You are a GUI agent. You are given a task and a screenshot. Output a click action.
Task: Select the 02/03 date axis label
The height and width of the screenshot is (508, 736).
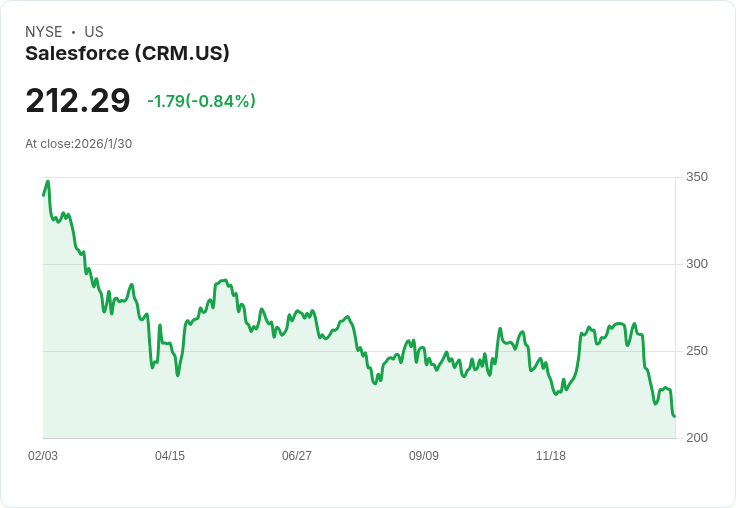pyautogui.click(x=43, y=456)
